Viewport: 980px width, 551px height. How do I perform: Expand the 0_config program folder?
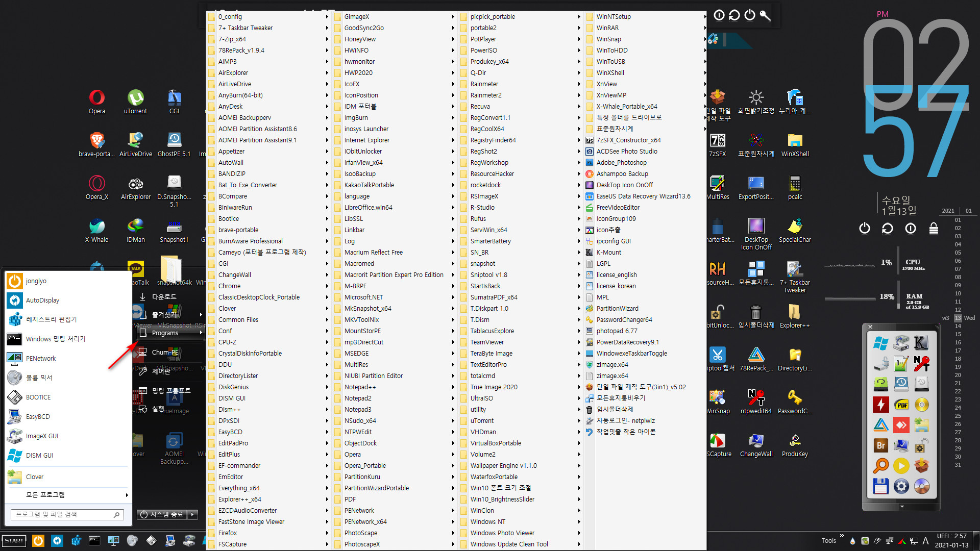pyautogui.click(x=268, y=17)
